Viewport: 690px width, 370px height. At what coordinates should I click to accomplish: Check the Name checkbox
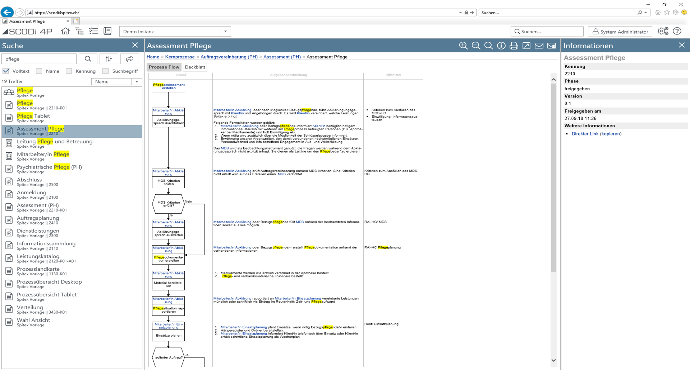pos(39,71)
